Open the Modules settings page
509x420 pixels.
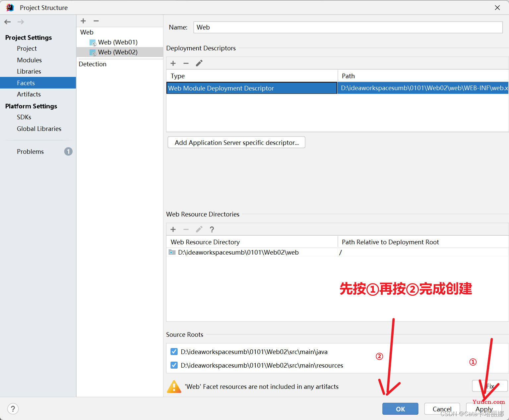pyautogui.click(x=30, y=60)
